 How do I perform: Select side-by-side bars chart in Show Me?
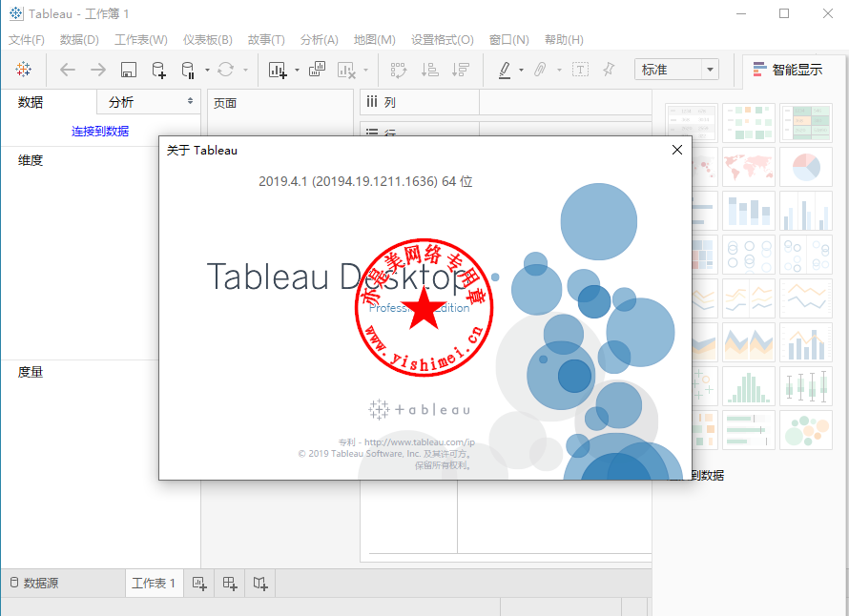tap(806, 211)
